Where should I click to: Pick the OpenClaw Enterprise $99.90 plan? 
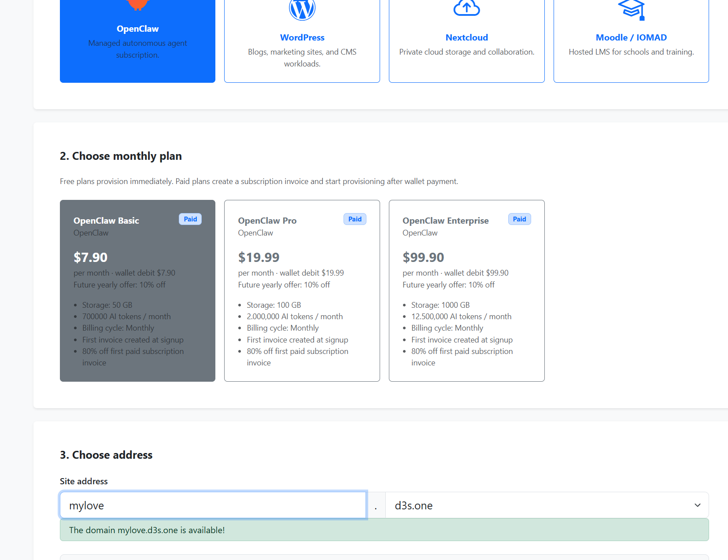(466, 291)
